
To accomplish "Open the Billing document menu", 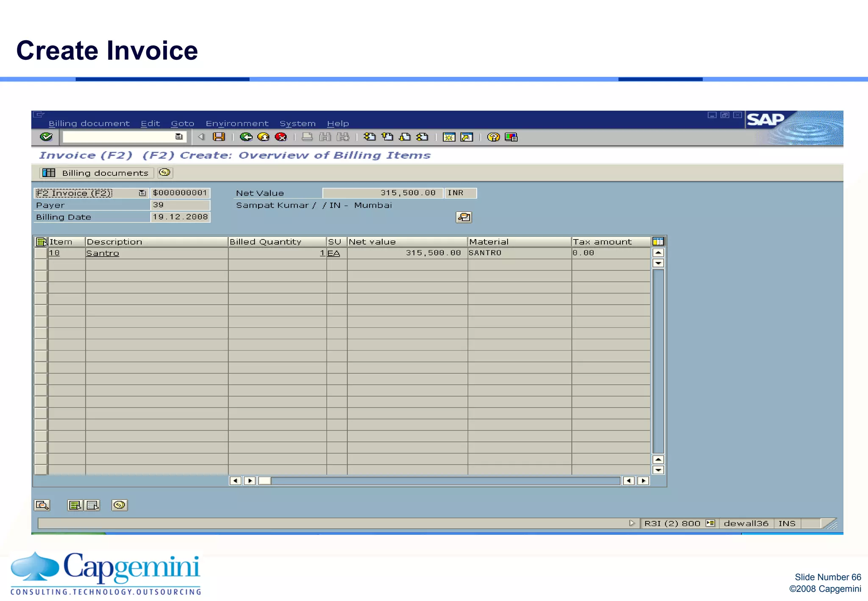I will click(89, 123).
